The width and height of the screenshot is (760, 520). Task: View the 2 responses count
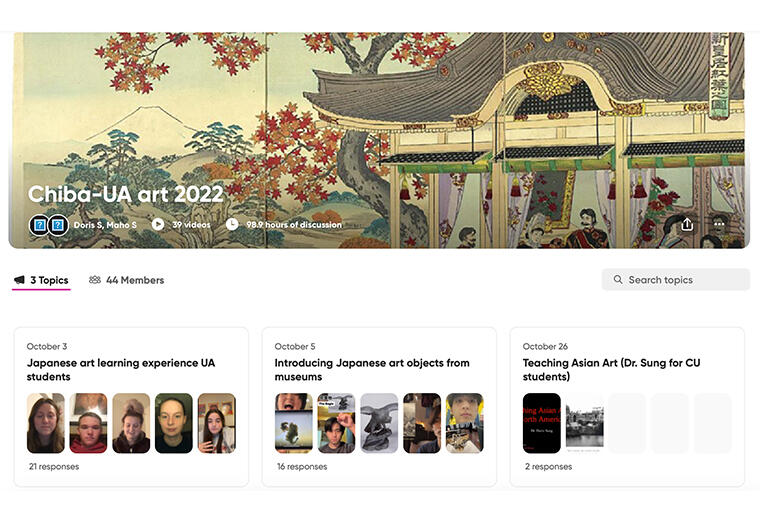tap(548, 467)
